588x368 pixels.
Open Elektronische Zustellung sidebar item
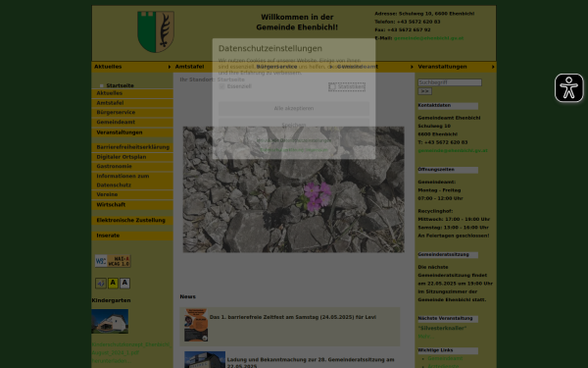coord(132,220)
